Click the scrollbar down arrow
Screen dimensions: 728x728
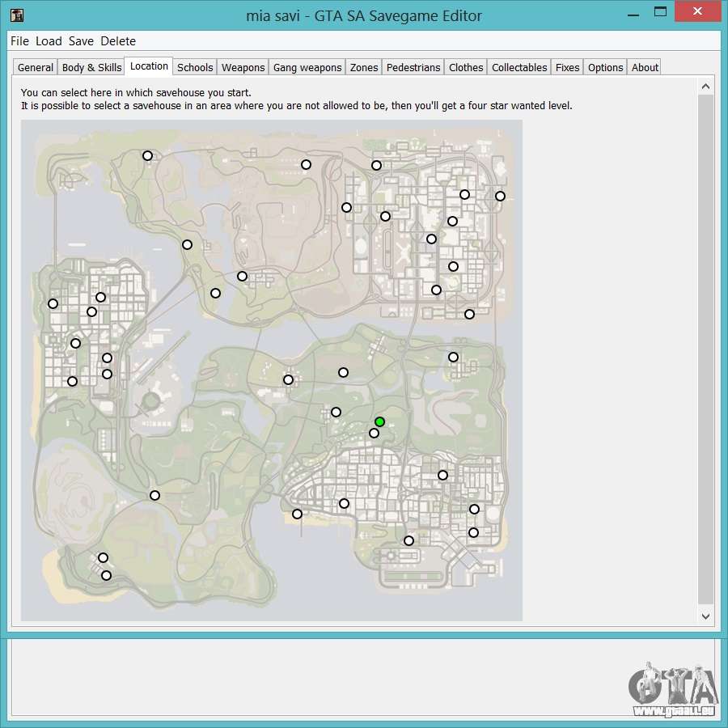[x=705, y=616]
